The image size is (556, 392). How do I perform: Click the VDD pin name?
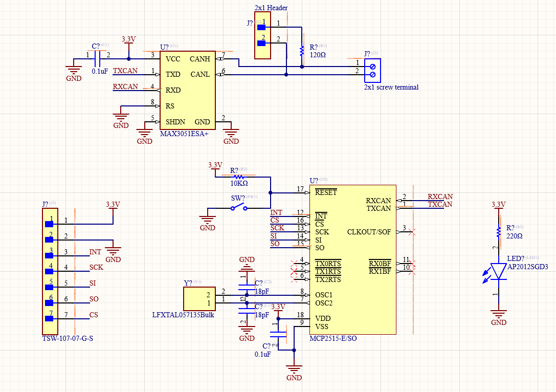323,319
